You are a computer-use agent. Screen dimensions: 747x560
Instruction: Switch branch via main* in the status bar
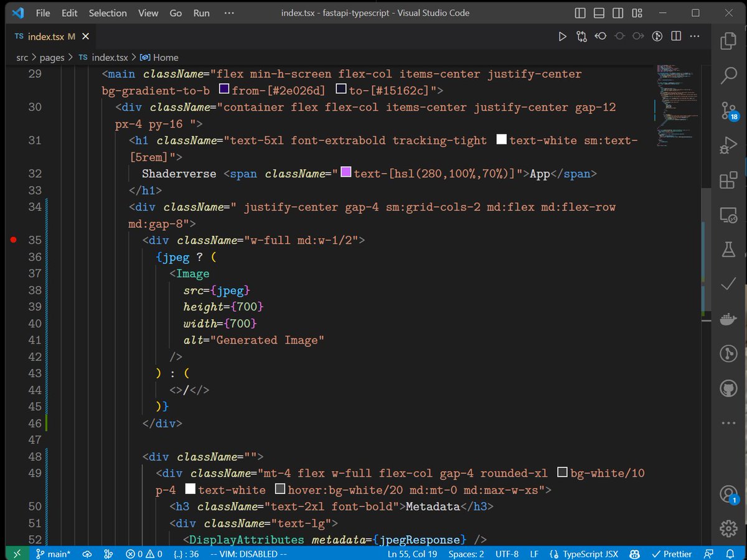point(53,554)
